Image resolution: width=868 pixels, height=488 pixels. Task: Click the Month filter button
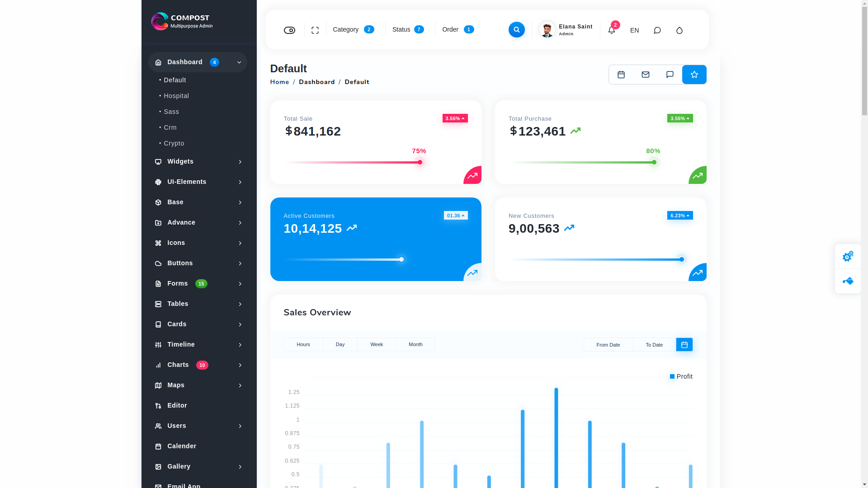[x=415, y=344]
